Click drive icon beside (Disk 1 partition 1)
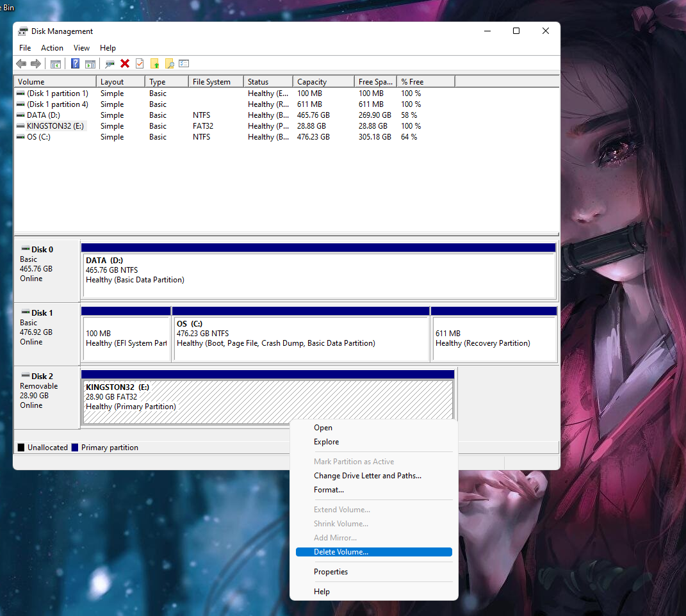The image size is (686, 616). pyautogui.click(x=20, y=93)
